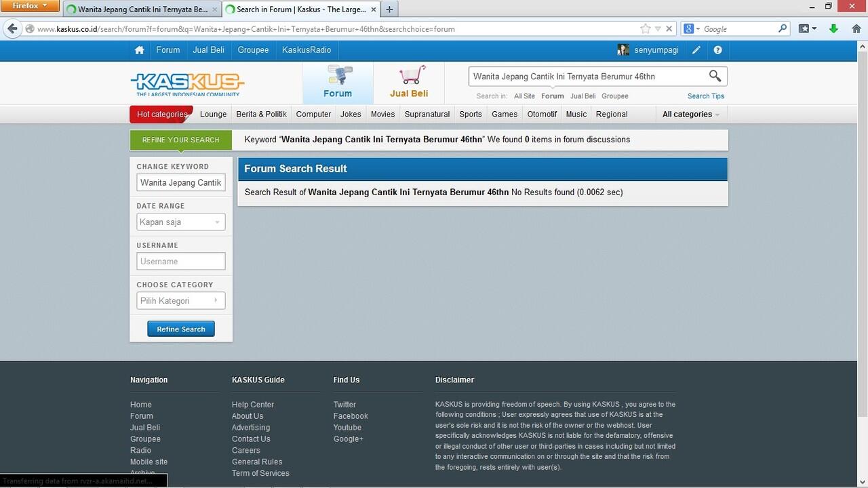Expand the All categories dropdown
Screen dimensions: 868x488
691,114
